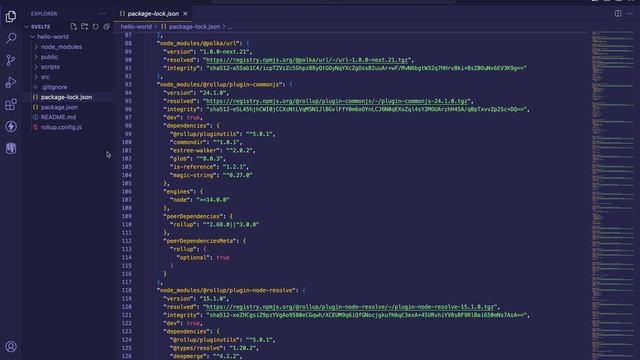Click the breadcrumb ellipsis segment
Image resolution: width=640 pixels, height=360 pixels.
pos(230,27)
